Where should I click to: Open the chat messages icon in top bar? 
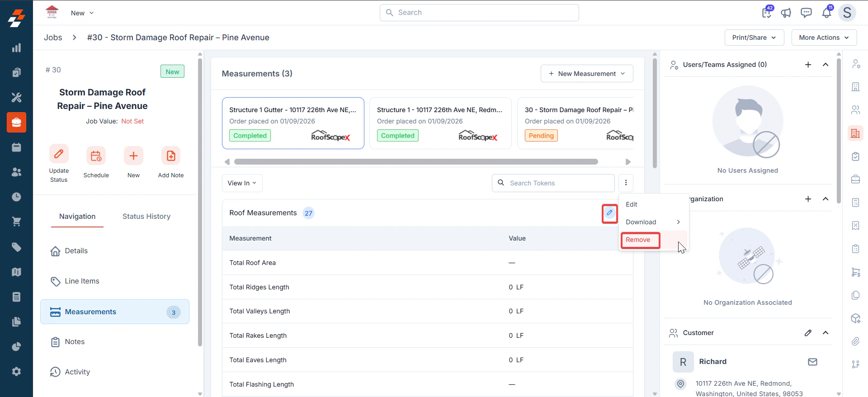point(806,13)
